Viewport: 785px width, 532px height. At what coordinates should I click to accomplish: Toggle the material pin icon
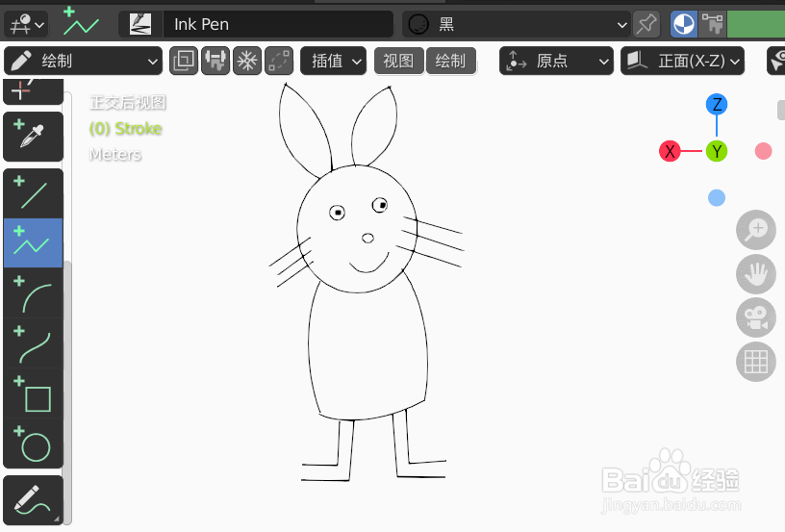pos(646,24)
